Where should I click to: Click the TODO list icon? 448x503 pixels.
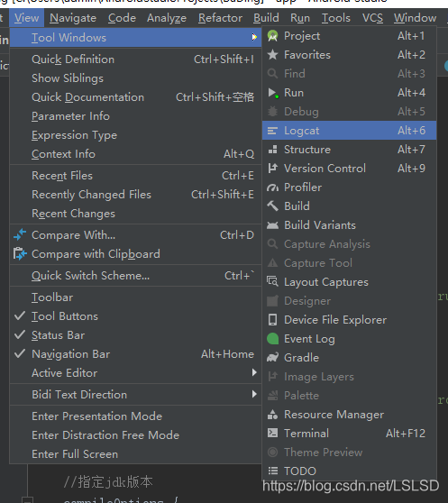coord(272,471)
